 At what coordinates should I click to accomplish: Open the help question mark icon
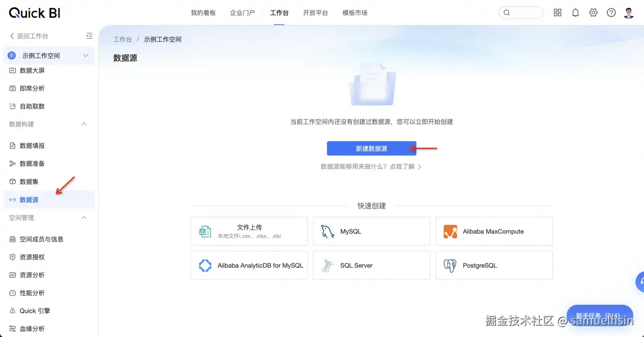pos(611,13)
